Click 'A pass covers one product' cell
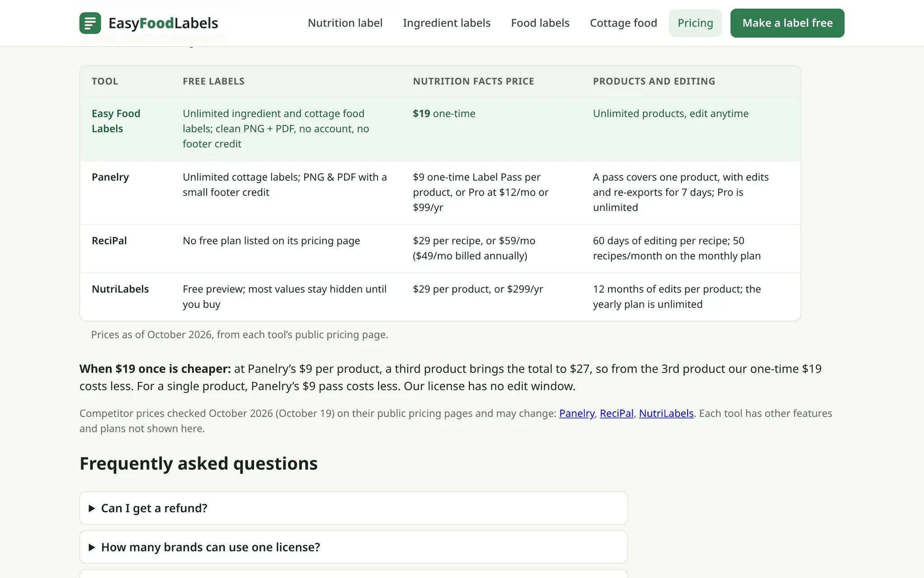 (x=681, y=192)
